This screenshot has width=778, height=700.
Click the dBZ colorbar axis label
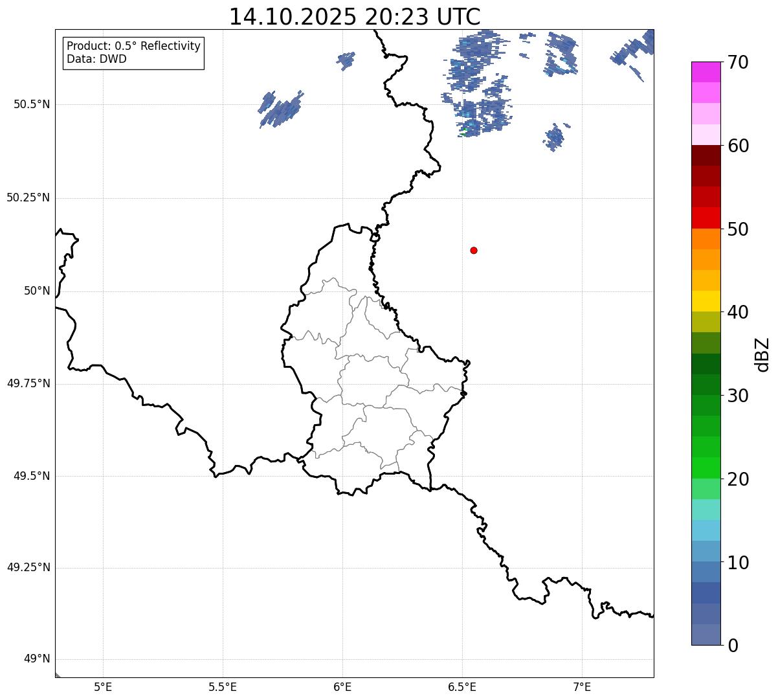pos(763,354)
